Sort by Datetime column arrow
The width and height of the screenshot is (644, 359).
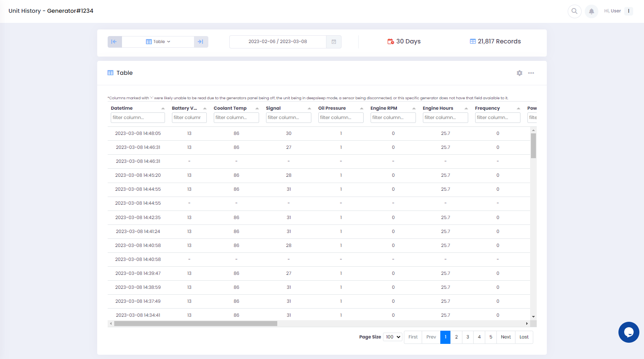(x=163, y=109)
